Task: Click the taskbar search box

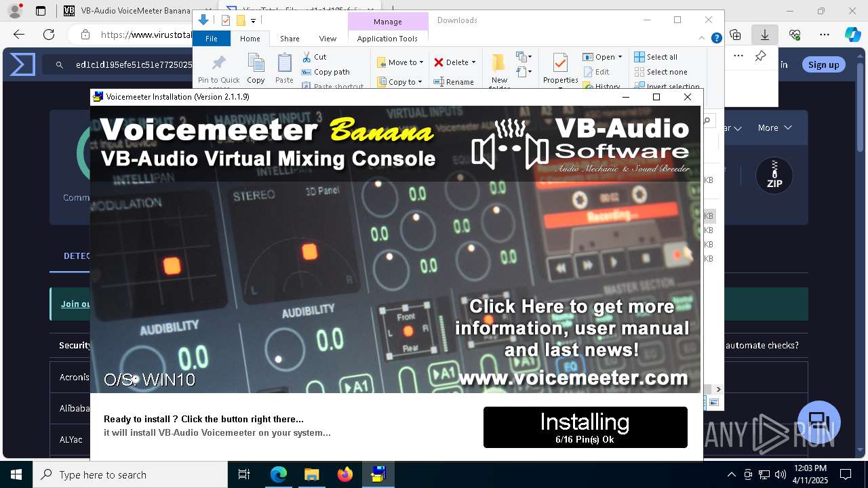Action: [x=130, y=474]
